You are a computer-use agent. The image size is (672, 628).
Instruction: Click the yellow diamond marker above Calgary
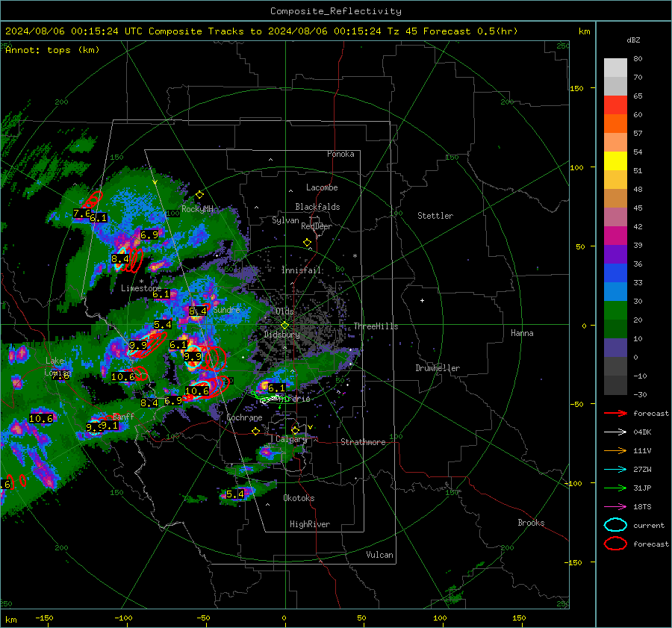click(x=295, y=430)
